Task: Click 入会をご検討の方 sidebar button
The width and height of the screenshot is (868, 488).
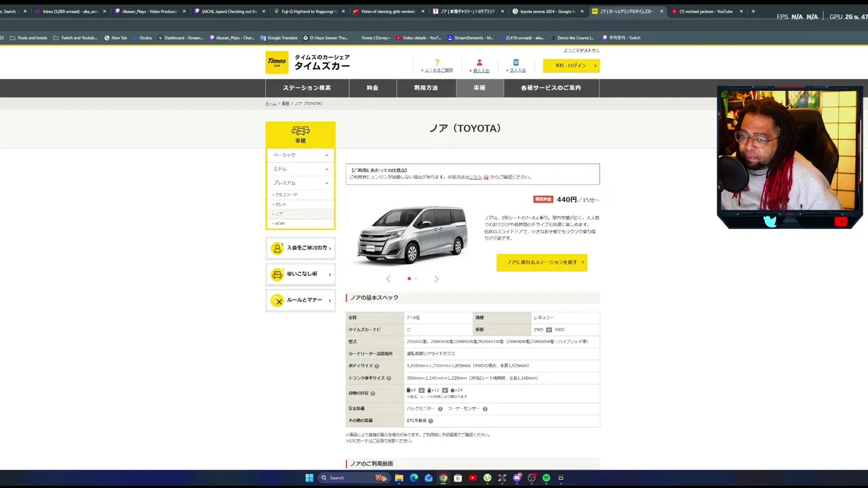Action: [300, 248]
